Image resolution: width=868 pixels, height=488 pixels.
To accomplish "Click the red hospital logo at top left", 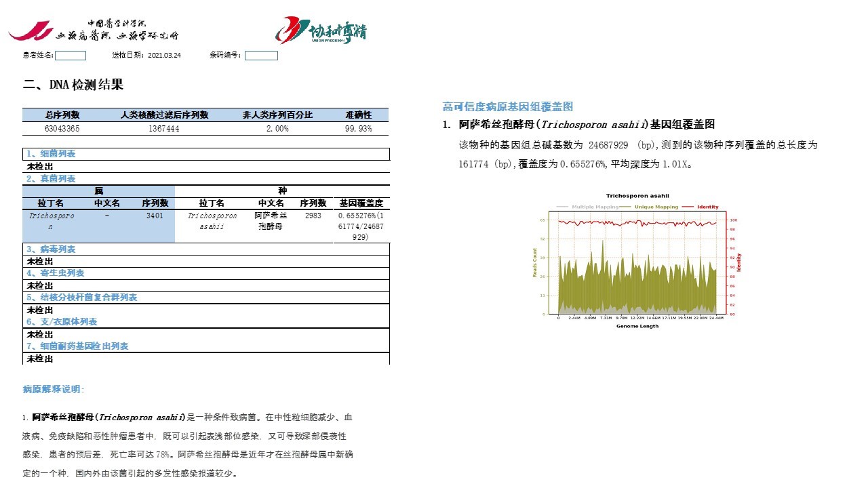I will (30, 30).
